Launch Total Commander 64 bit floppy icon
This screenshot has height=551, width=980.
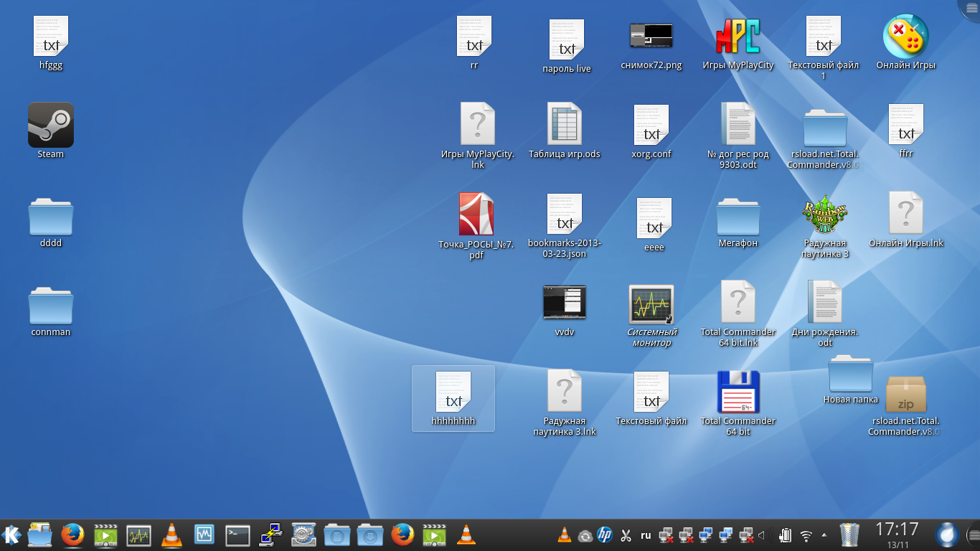(x=738, y=392)
